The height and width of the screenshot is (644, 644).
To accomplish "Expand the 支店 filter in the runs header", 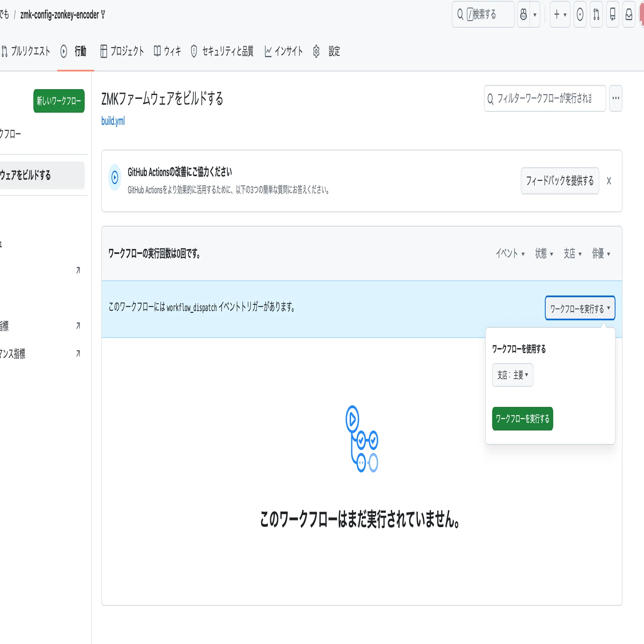I will (573, 253).
